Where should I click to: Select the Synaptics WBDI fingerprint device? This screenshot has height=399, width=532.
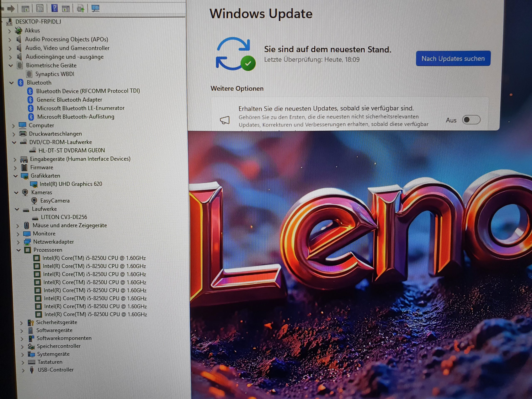(x=55, y=74)
